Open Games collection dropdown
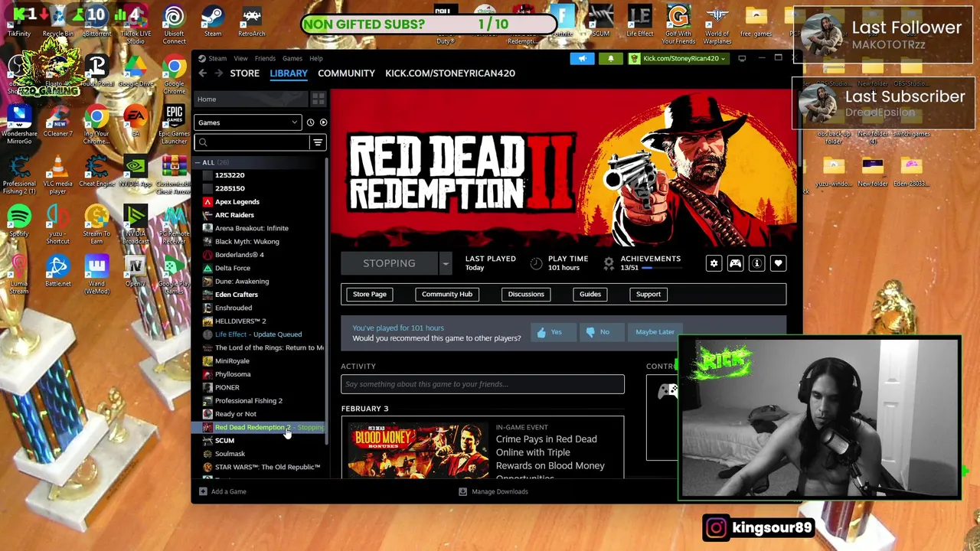 point(247,122)
